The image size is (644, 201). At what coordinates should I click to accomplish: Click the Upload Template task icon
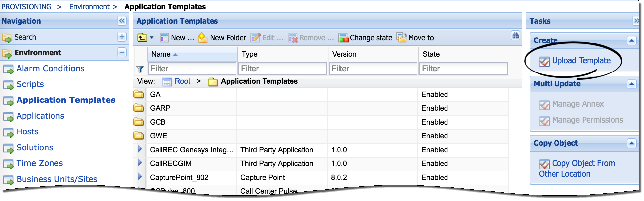(x=545, y=61)
